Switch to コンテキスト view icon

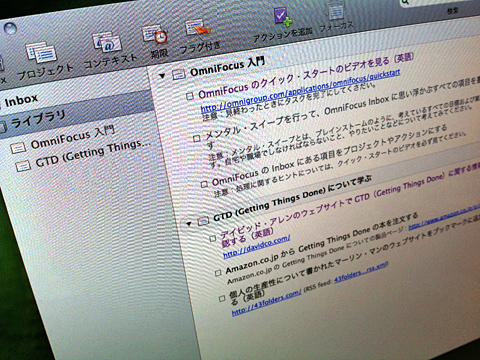107,43
